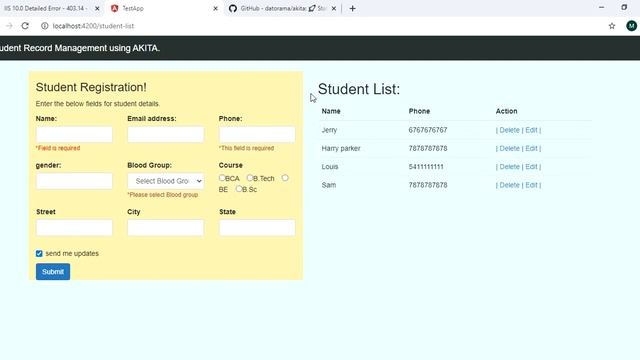Viewport: 640px width, 360px height.
Task: Open a new browser tab
Action: (x=352, y=8)
